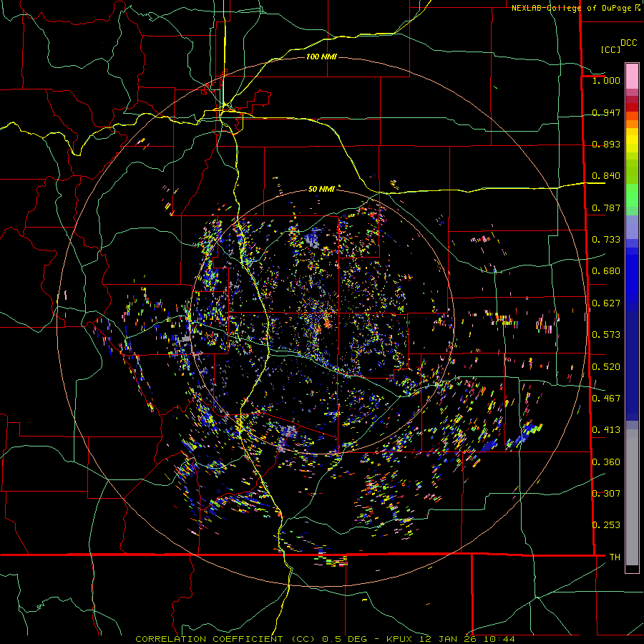The image size is (644, 644).
Task: Click the "100 NMI" range ring label
Action: [x=321, y=57]
